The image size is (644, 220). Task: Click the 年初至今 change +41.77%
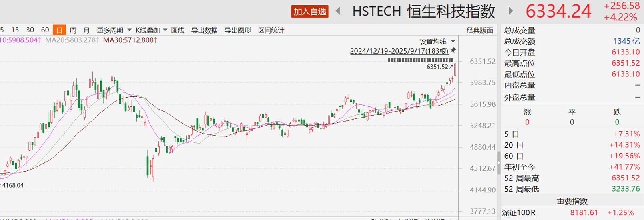624,167
